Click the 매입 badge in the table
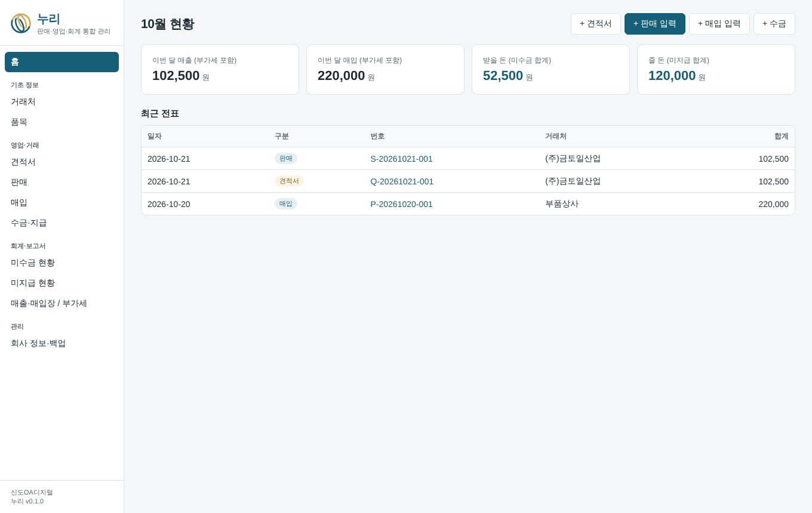Image resolution: width=812 pixels, height=513 pixels. (x=286, y=204)
